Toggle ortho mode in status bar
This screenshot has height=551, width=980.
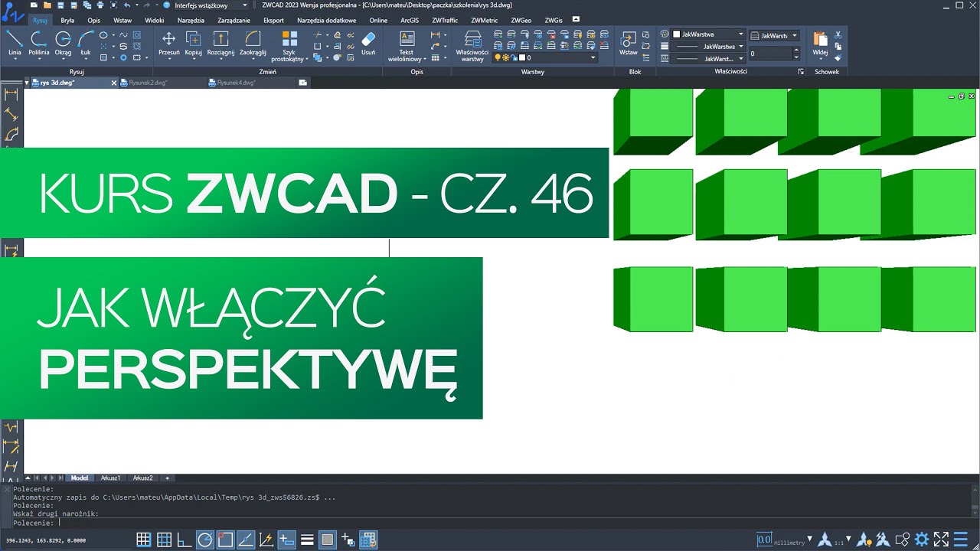point(185,540)
